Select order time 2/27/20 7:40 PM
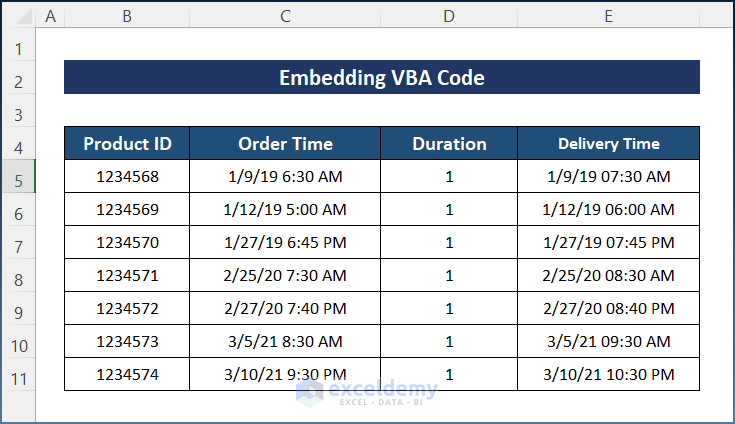 [x=285, y=309]
